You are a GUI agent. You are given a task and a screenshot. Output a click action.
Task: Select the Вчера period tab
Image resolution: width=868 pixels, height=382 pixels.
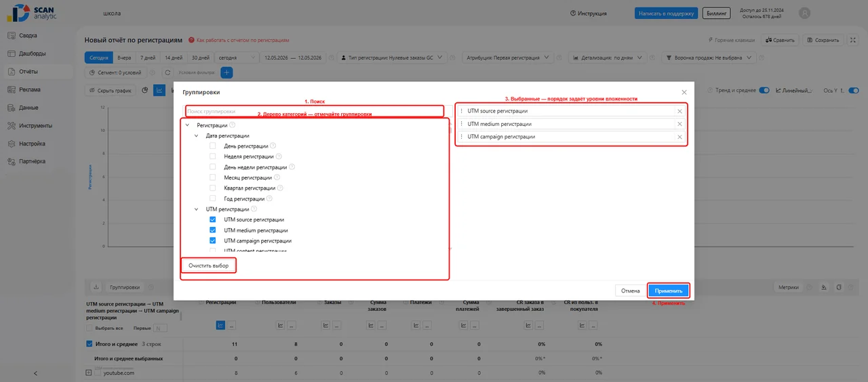(124, 58)
